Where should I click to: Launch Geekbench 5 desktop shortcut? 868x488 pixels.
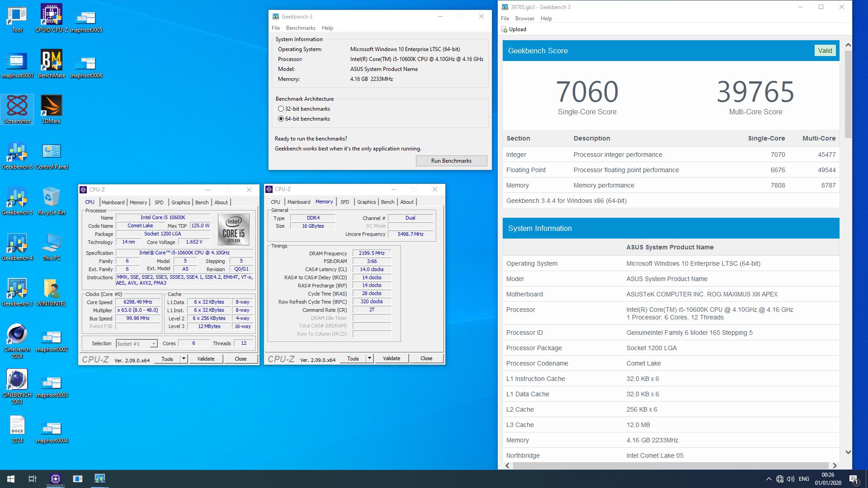pyautogui.click(x=17, y=201)
